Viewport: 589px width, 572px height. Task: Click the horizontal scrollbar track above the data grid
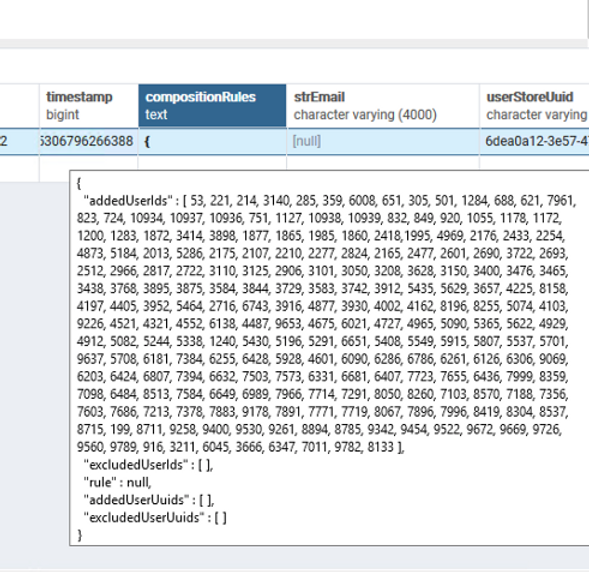coord(293,44)
